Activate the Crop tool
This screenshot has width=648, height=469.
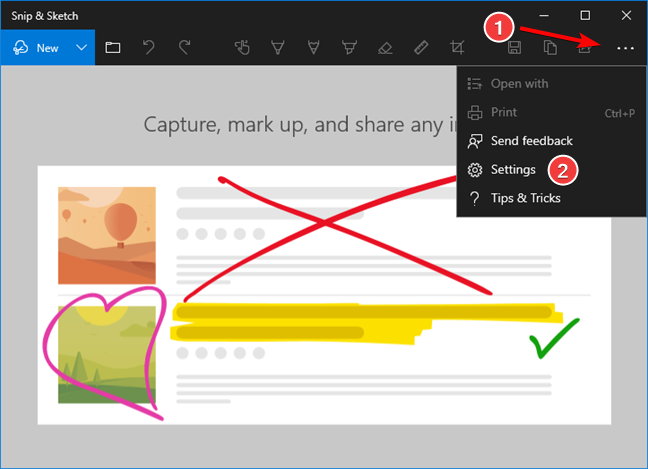point(457,48)
